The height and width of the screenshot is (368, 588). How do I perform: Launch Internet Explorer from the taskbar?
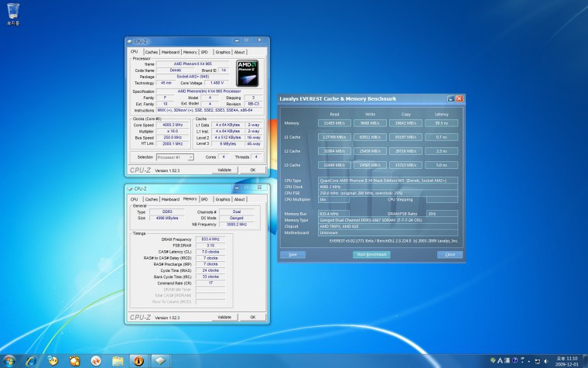pyautogui.click(x=31, y=361)
